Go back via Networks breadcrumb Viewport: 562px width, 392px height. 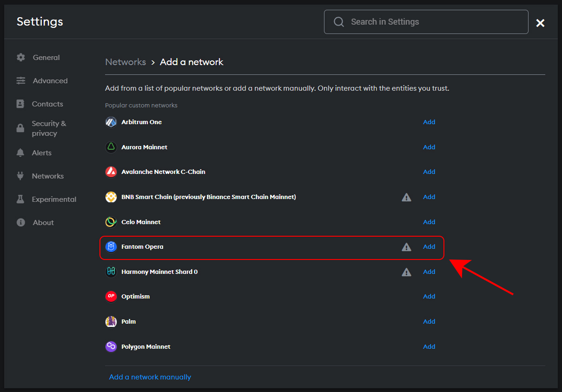[x=126, y=62]
